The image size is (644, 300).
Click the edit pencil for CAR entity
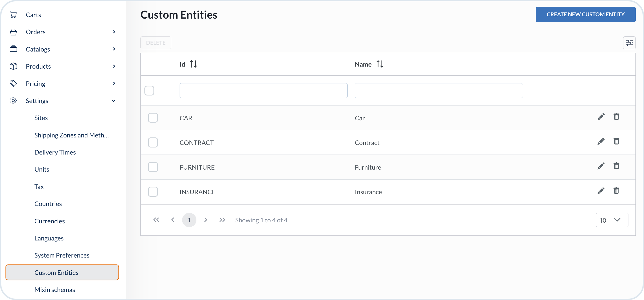[601, 117]
